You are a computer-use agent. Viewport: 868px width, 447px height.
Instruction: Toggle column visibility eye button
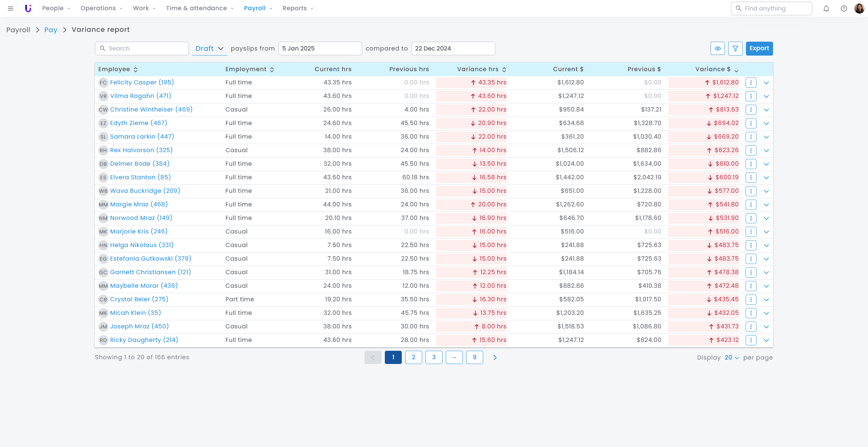coord(718,48)
